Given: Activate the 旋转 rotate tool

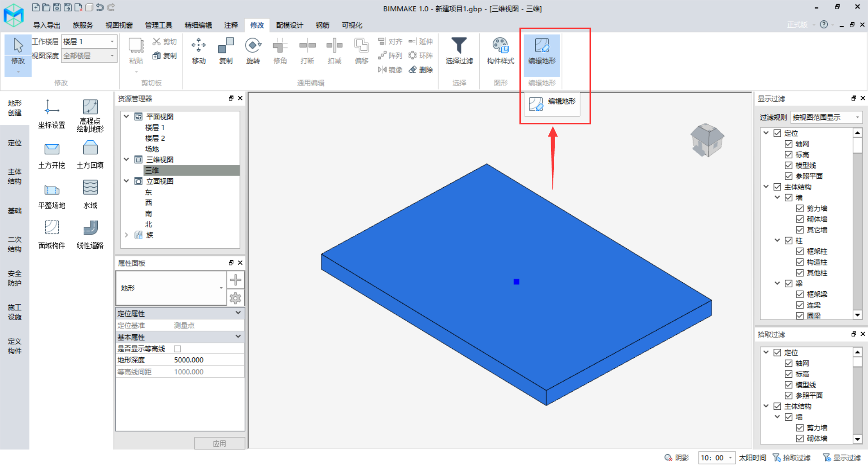Looking at the screenshot, I should [x=253, y=51].
